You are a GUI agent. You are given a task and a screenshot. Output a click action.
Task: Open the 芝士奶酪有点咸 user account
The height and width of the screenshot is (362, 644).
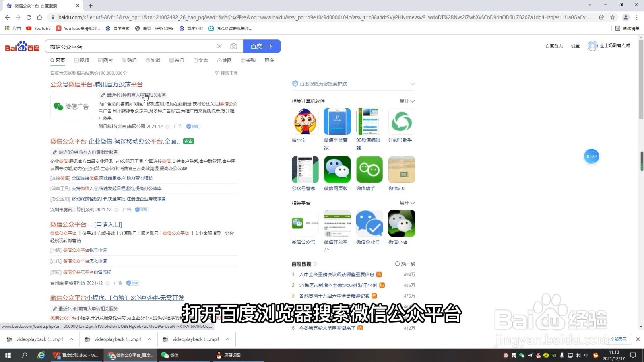click(x=609, y=46)
